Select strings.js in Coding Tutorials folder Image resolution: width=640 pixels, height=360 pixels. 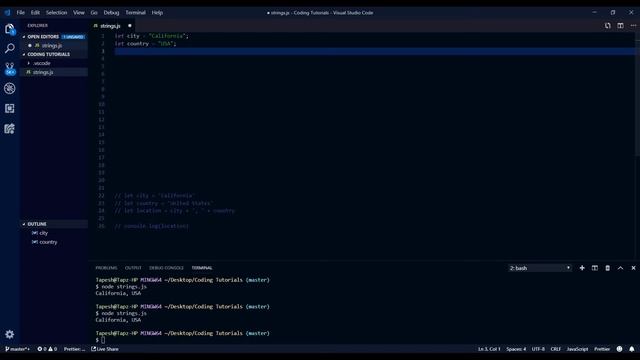click(x=43, y=72)
